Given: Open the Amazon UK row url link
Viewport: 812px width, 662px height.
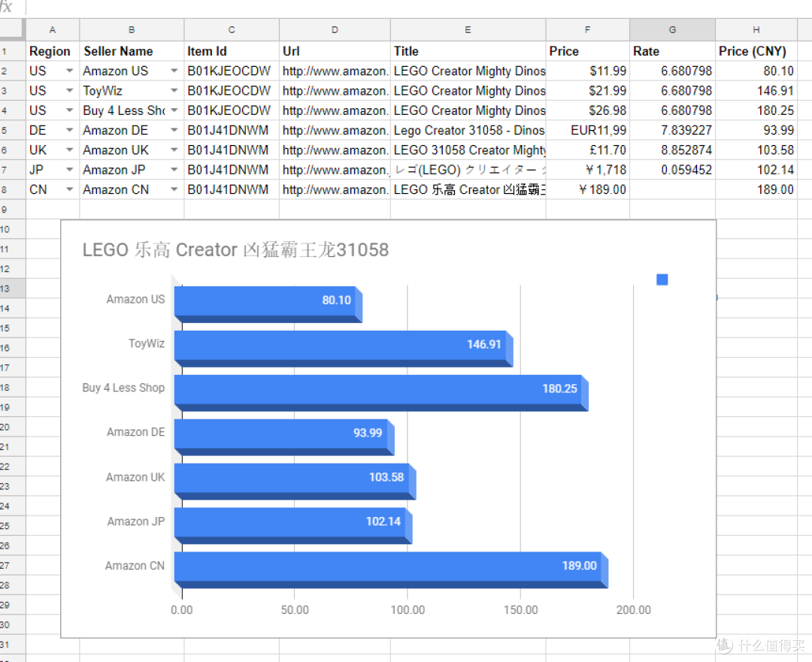Looking at the screenshot, I should pyautogui.click(x=335, y=150).
